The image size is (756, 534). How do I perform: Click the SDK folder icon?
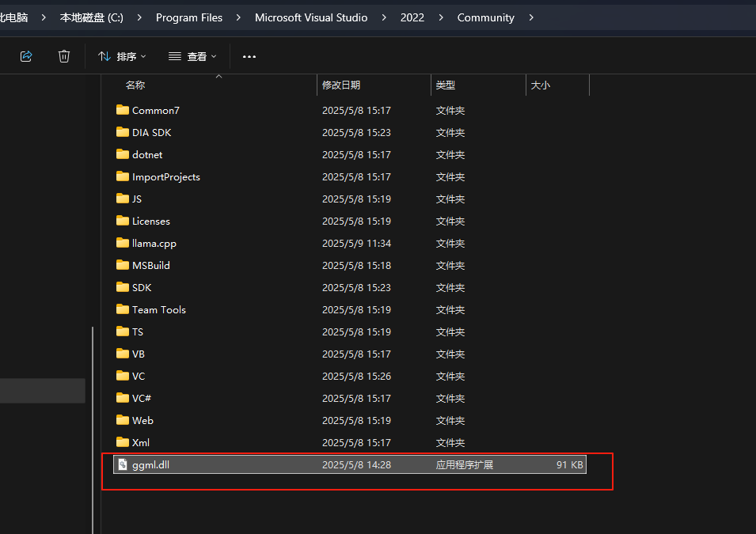point(123,287)
